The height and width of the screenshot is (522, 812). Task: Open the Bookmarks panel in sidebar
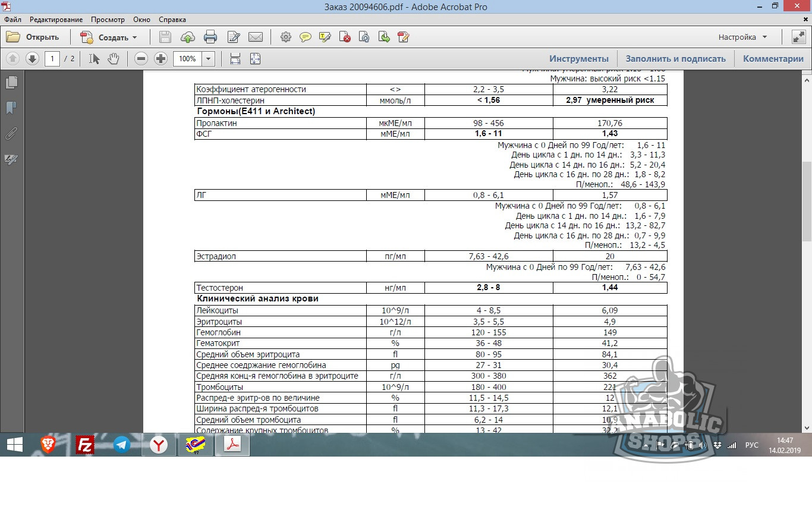pos(11,108)
